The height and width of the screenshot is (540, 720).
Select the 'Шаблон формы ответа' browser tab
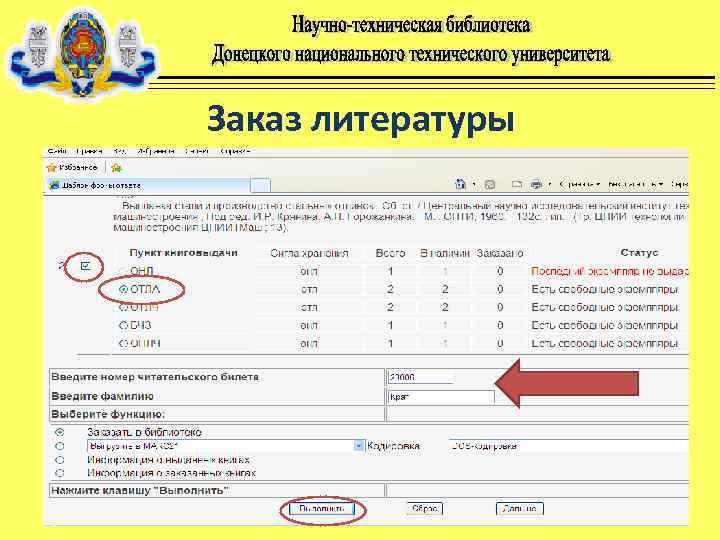149,186
